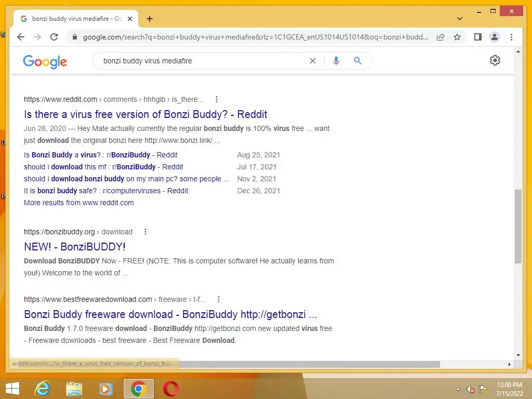Click the 'Dec 26, 2021' date text
This screenshot has width=532, height=399.
[x=259, y=191]
